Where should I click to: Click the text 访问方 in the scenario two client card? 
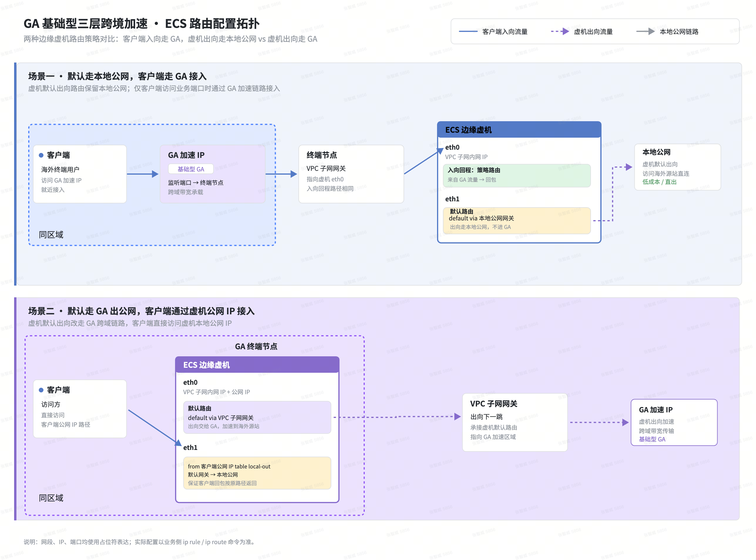click(51, 404)
